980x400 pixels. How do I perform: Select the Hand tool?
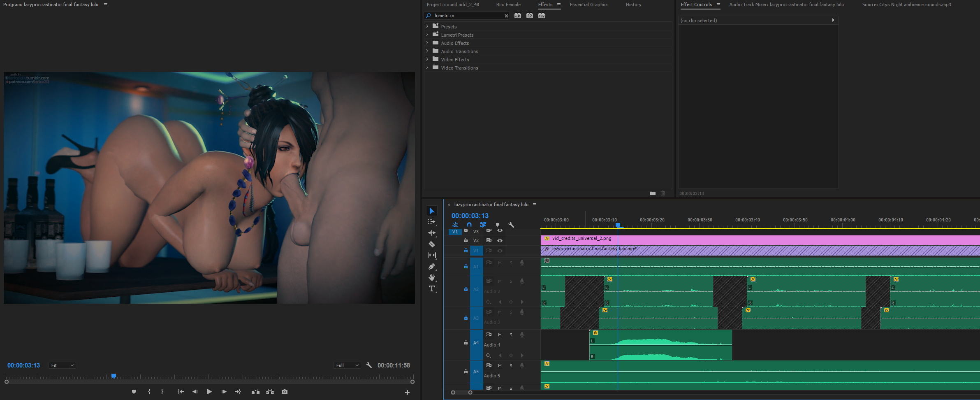pyautogui.click(x=431, y=277)
